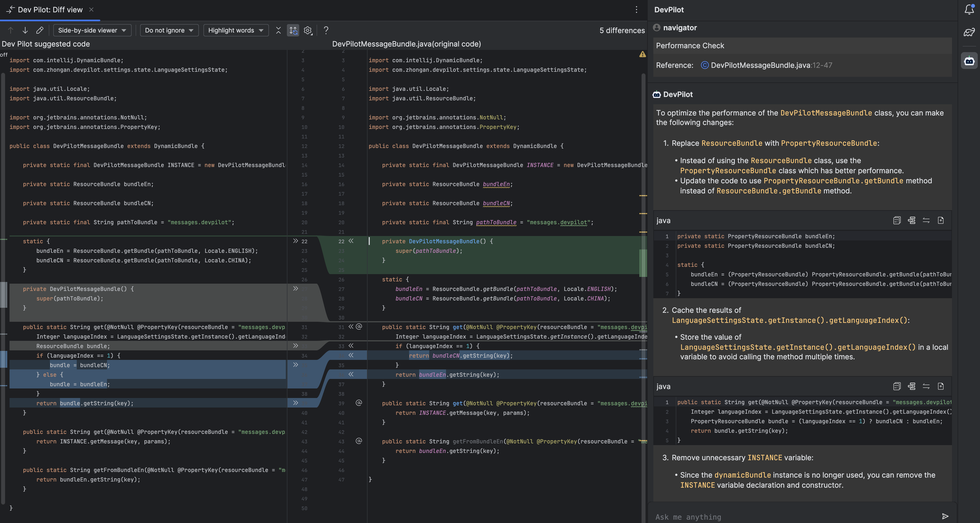This screenshot has height=523, width=980.
Task: Toggle the collapse arrows at line 22 left panel
Action: (296, 240)
